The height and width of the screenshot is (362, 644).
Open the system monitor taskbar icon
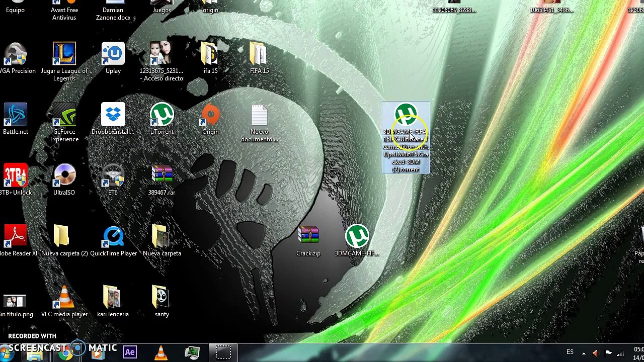pos(192,352)
